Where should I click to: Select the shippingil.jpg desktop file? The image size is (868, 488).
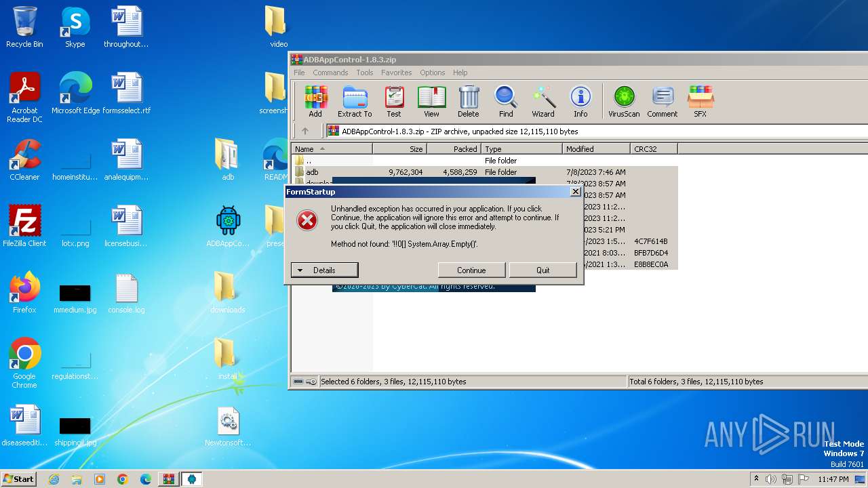[75, 431]
